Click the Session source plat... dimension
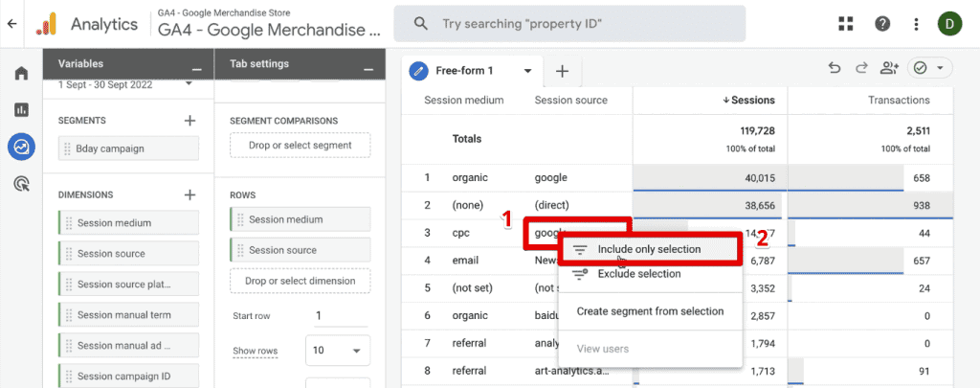Screen dimensions: 980x388 (x=129, y=285)
